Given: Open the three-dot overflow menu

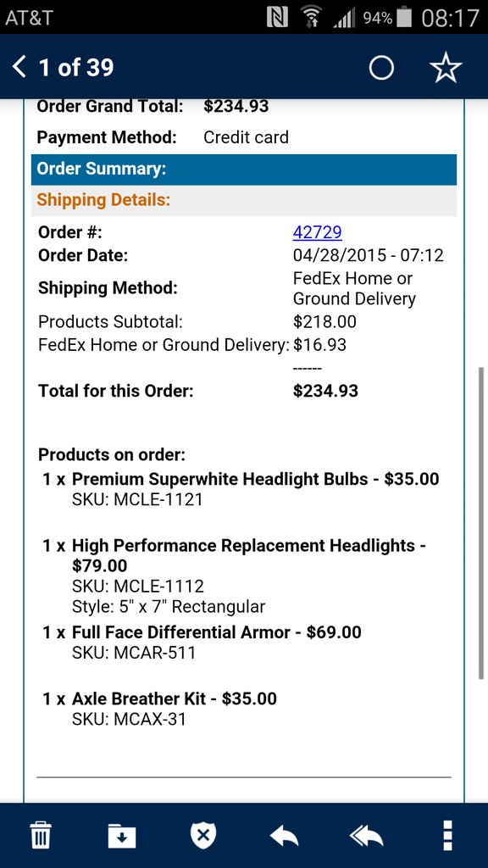Looking at the screenshot, I should pyautogui.click(x=447, y=835).
